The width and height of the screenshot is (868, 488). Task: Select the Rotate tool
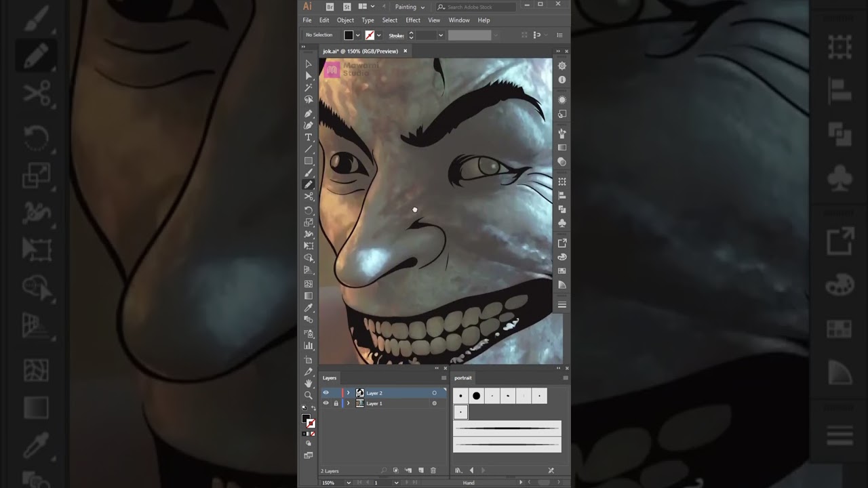(x=309, y=210)
